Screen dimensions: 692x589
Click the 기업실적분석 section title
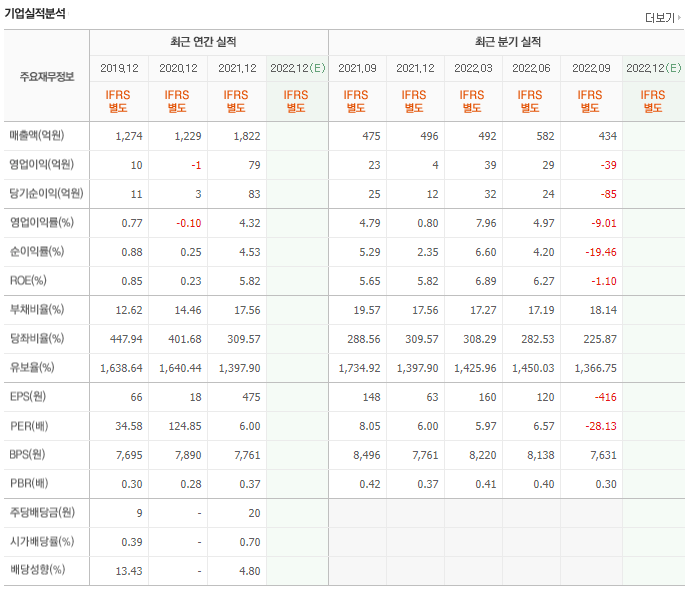(x=35, y=14)
